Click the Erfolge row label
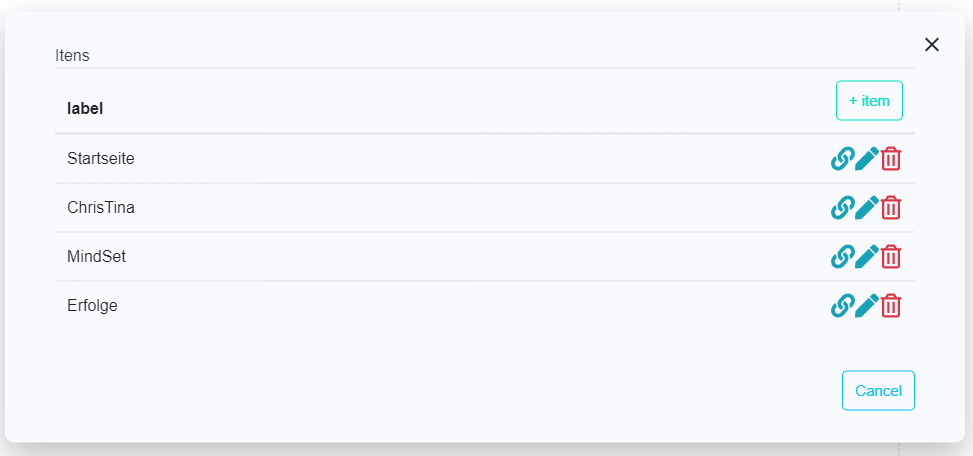This screenshot has height=456, width=973. coord(92,306)
